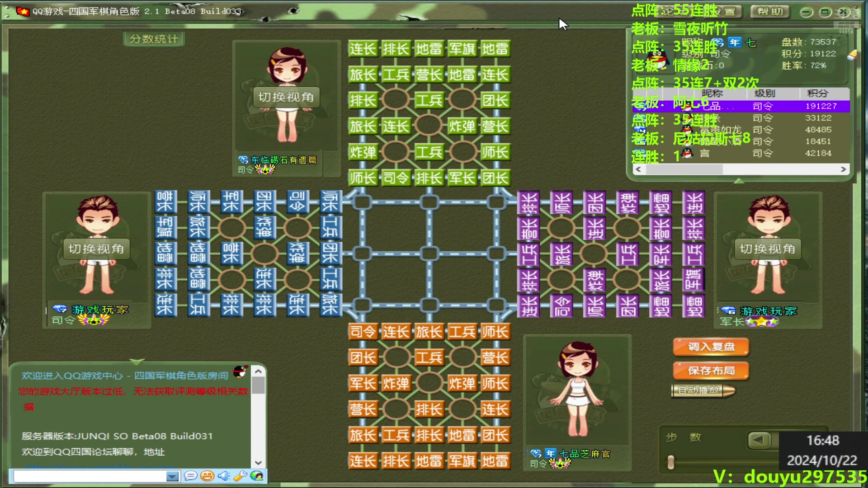Collapse the chat panel with its top arrow
Viewport: 868px width, 488px height.
click(137, 361)
